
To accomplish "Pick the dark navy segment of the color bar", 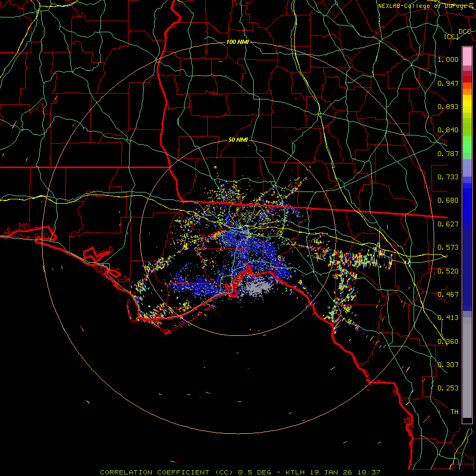I will click(467, 269).
